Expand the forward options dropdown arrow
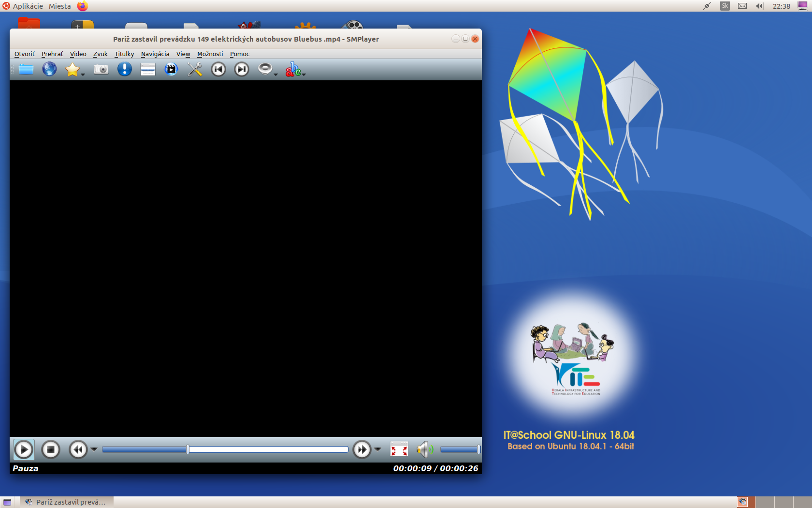The height and width of the screenshot is (508, 812). click(x=378, y=449)
